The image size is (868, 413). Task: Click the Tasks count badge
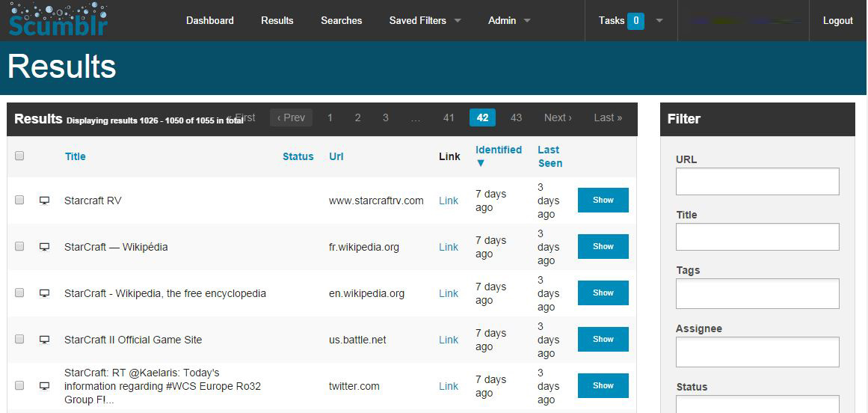[x=635, y=21]
